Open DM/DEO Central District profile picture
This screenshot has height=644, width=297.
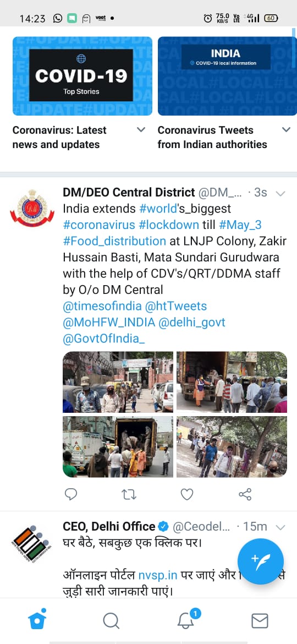(x=32, y=209)
